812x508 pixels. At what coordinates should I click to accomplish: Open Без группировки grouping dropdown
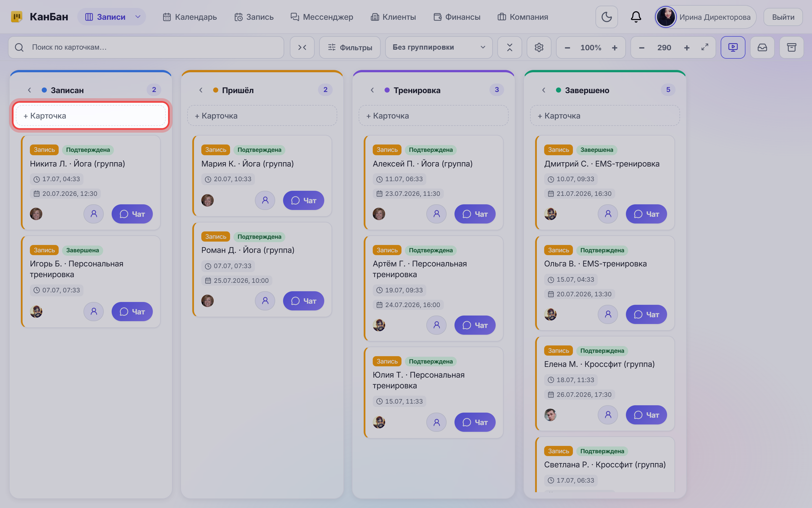439,47
